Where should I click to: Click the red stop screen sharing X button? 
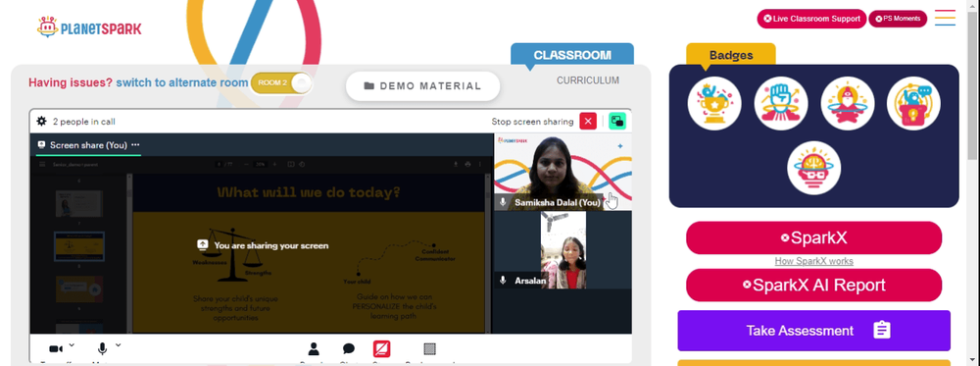[x=588, y=122]
